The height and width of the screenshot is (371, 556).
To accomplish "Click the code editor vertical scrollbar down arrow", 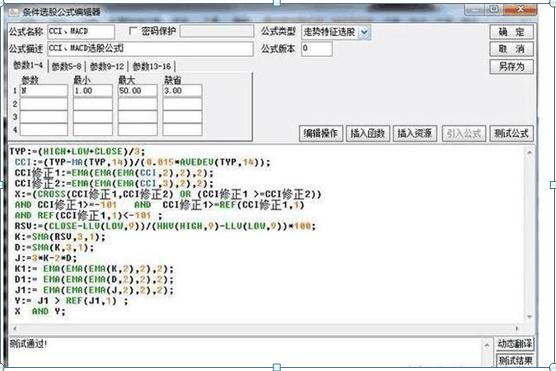I will coord(529,317).
